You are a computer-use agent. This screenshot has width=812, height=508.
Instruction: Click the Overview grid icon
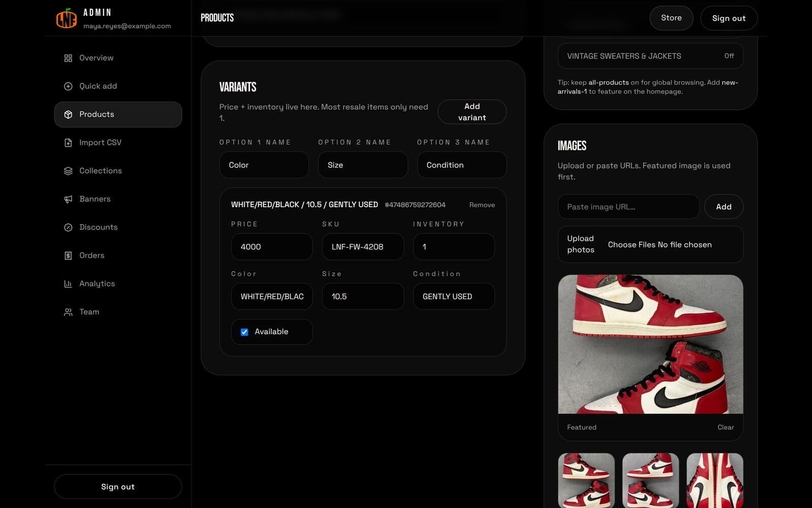tap(68, 58)
